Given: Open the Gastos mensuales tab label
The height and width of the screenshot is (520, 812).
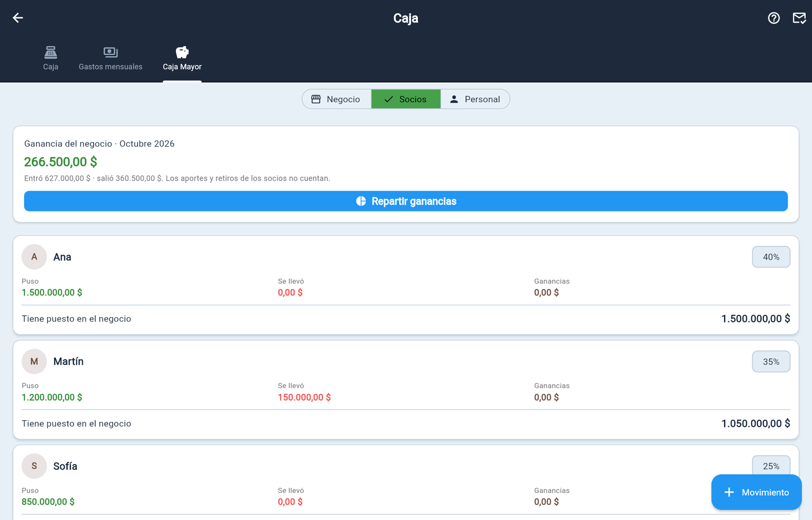Looking at the screenshot, I should coord(111,67).
